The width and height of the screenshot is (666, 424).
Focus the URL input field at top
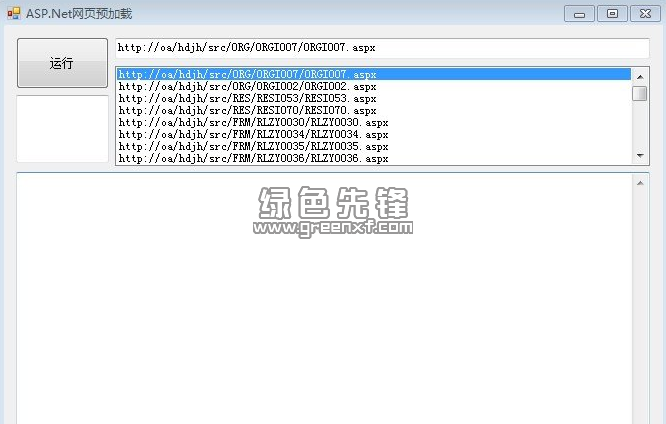(x=382, y=48)
